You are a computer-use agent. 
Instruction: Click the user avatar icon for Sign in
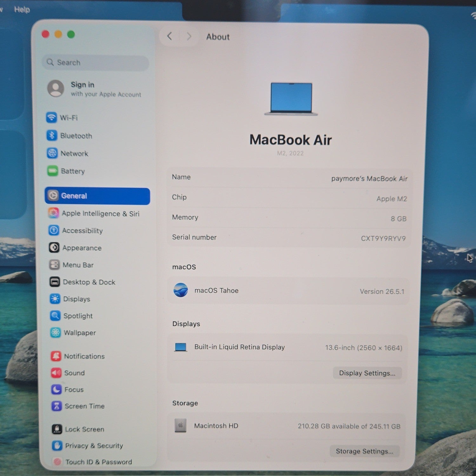pos(56,88)
